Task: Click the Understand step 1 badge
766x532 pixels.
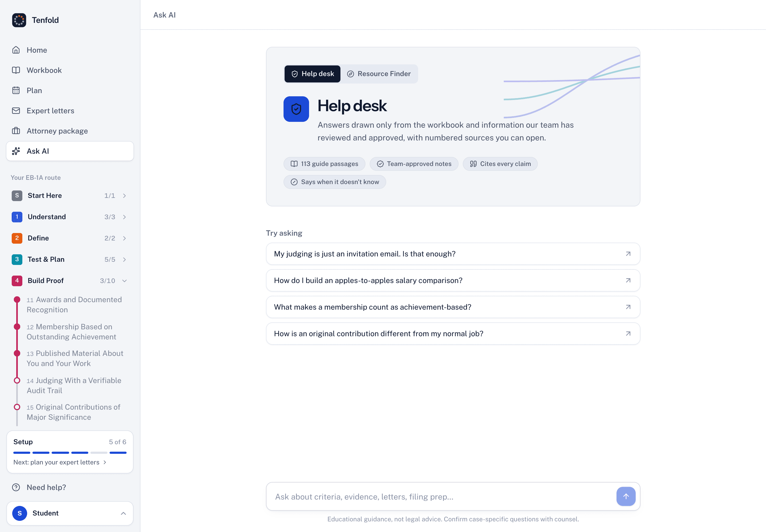Action: 17,217
